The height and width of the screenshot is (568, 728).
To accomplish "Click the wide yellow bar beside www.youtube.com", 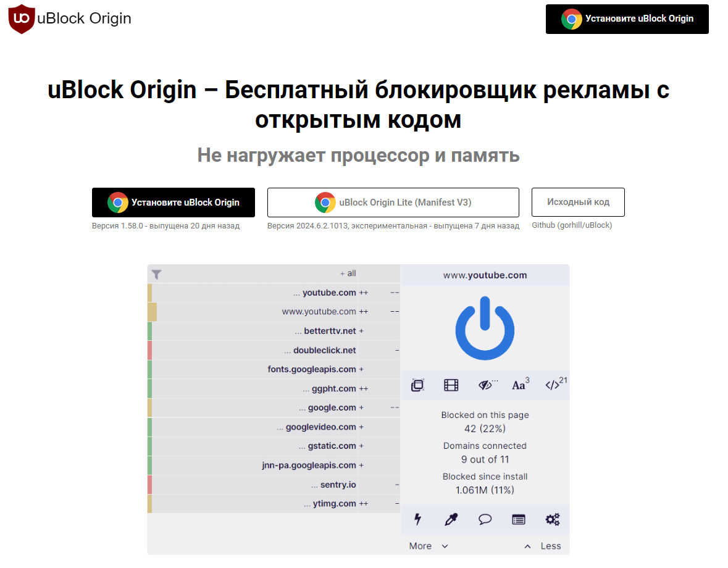I will (153, 312).
